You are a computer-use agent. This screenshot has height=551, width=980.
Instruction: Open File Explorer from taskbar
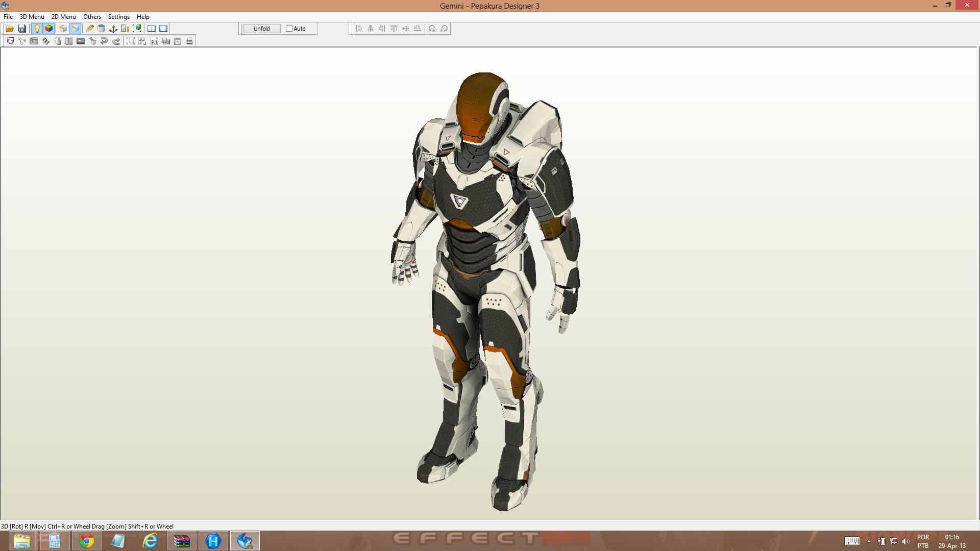pyautogui.click(x=21, y=541)
